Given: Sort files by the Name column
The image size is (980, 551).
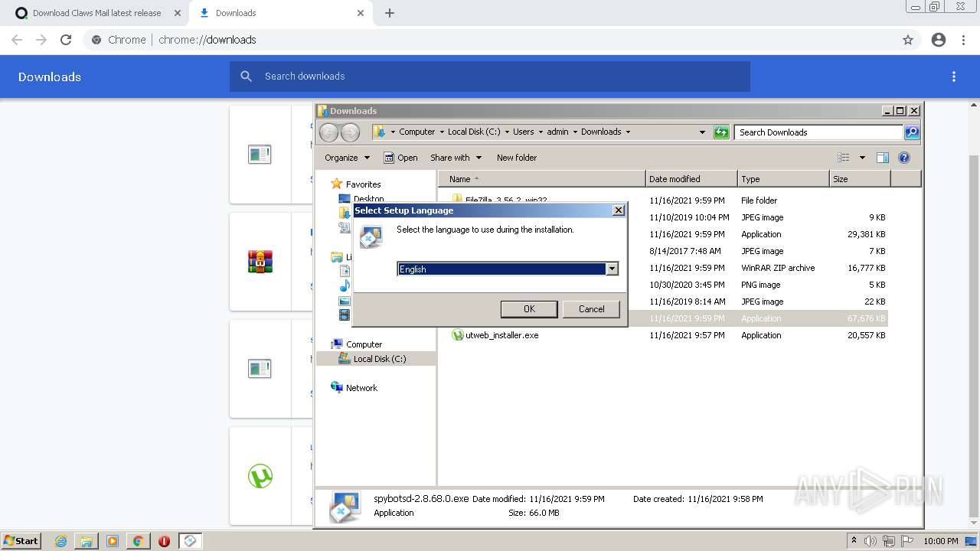Looking at the screenshot, I should pyautogui.click(x=542, y=179).
